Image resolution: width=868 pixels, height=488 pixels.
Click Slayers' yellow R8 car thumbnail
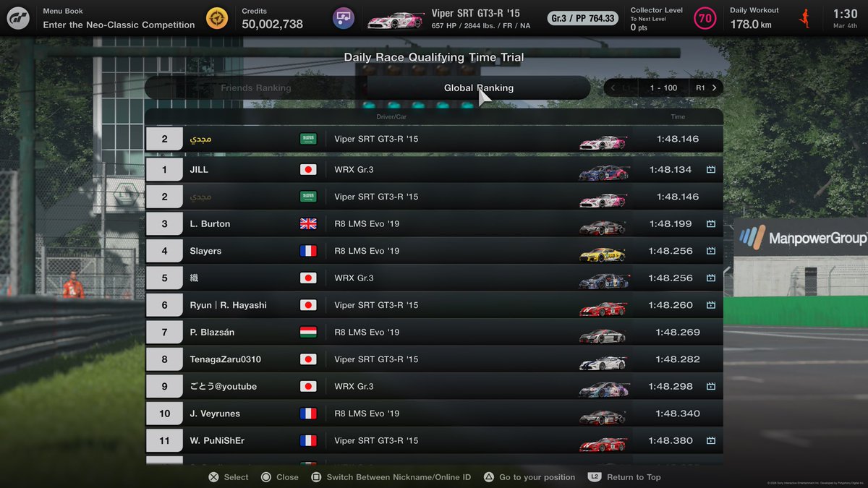[x=602, y=253]
